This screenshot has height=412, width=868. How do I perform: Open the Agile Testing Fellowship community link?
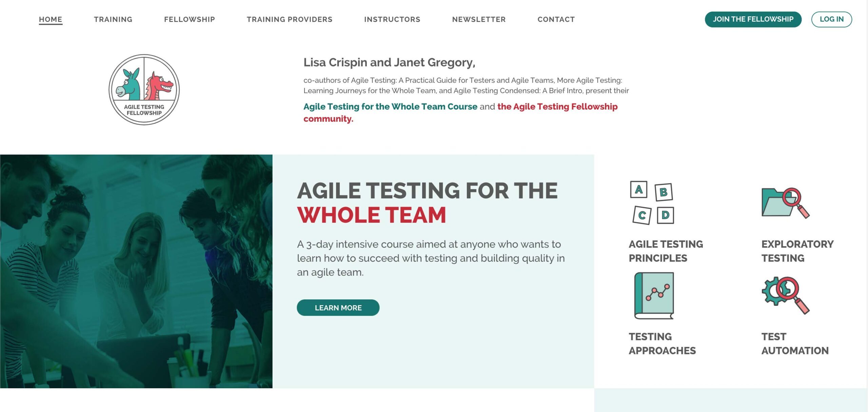[x=557, y=106]
